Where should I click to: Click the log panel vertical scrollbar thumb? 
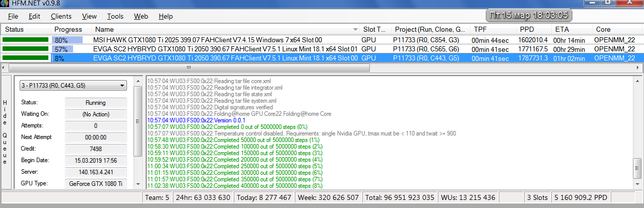(x=637, y=170)
